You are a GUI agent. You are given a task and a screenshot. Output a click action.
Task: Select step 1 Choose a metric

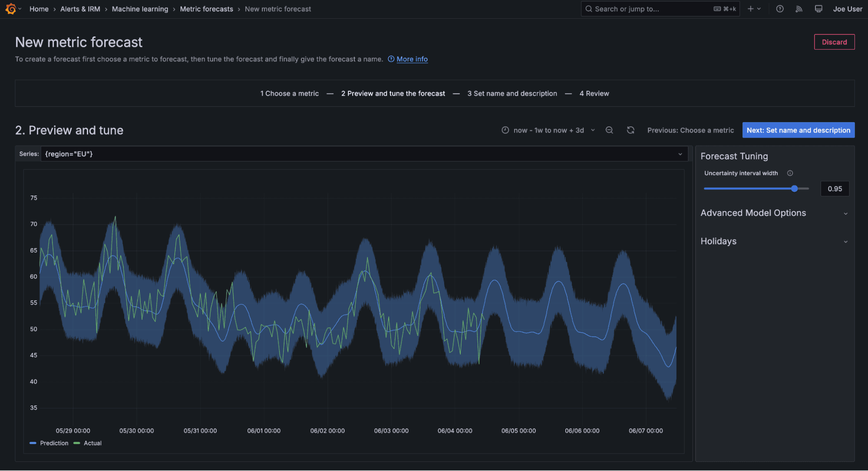pyautogui.click(x=290, y=93)
